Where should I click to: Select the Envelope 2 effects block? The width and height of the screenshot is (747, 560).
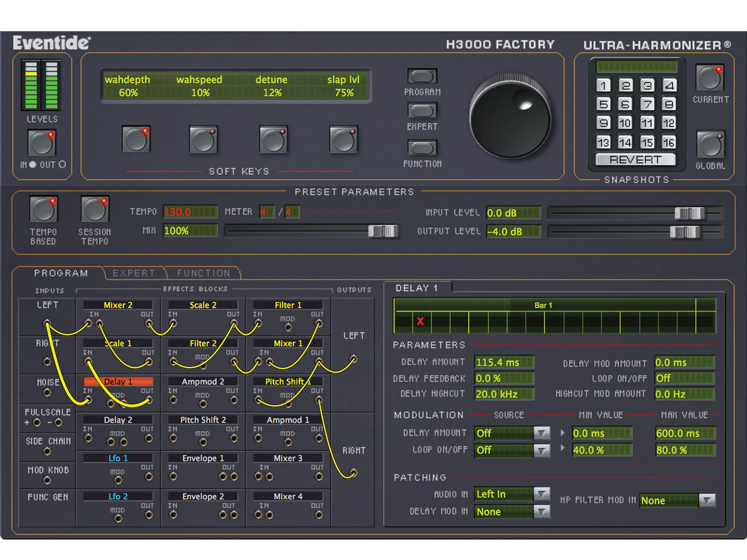(x=203, y=497)
